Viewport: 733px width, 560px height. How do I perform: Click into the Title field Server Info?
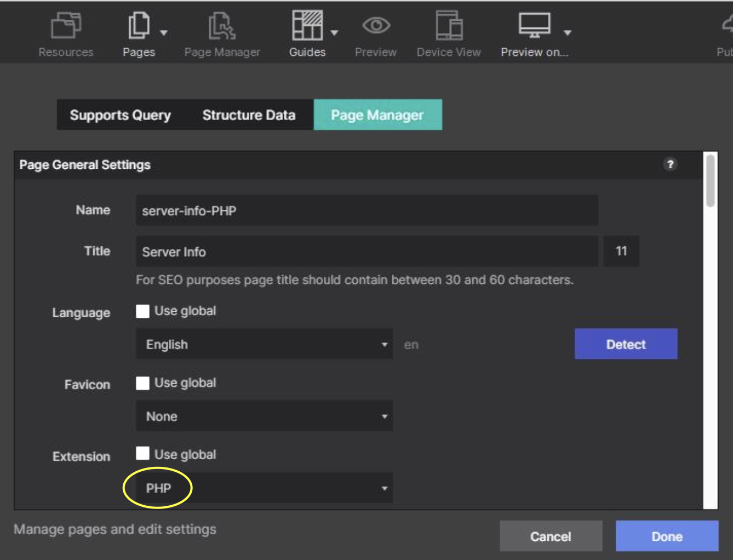(x=366, y=252)
